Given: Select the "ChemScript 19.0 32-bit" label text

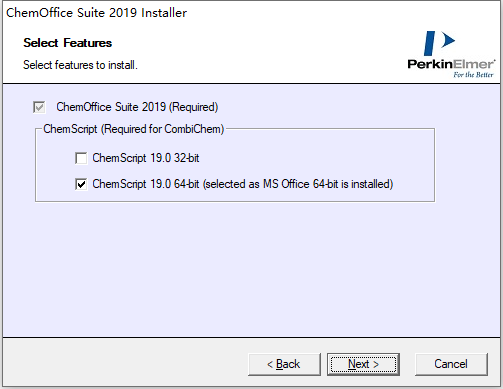Looking at the screenshot, I should point(146,158).
